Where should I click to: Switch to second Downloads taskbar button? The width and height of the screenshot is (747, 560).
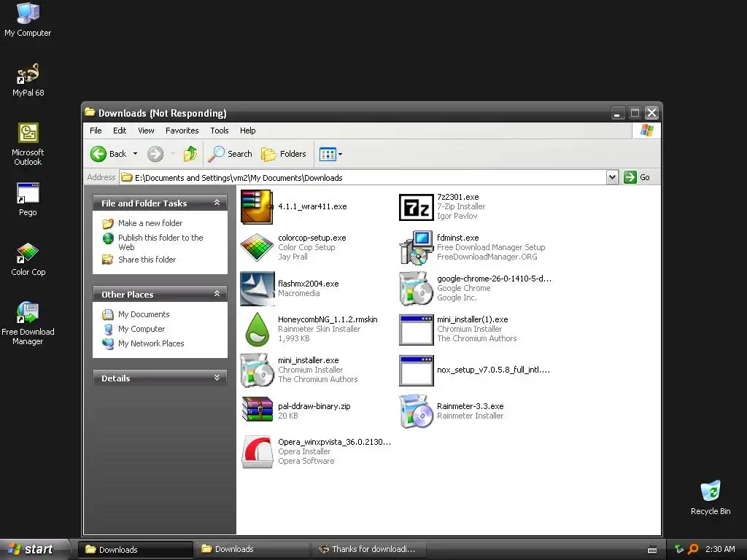click(252, 550)
